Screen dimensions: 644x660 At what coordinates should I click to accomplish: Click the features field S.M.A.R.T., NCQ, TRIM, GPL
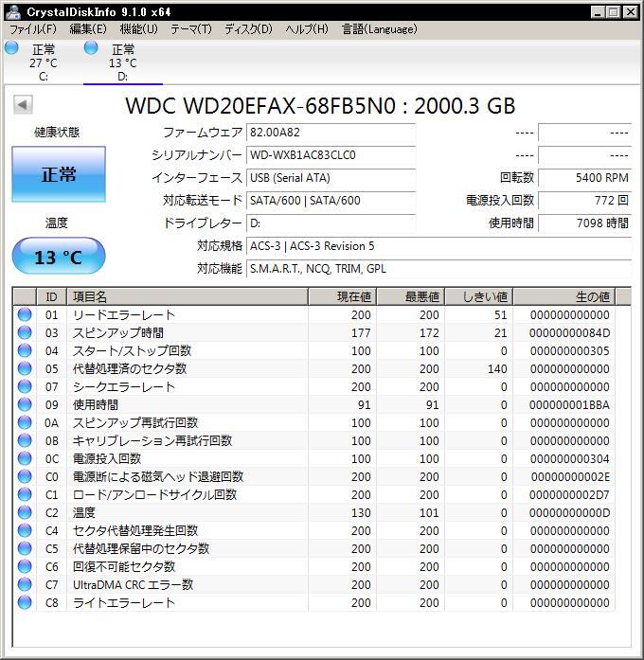(438, 269)
